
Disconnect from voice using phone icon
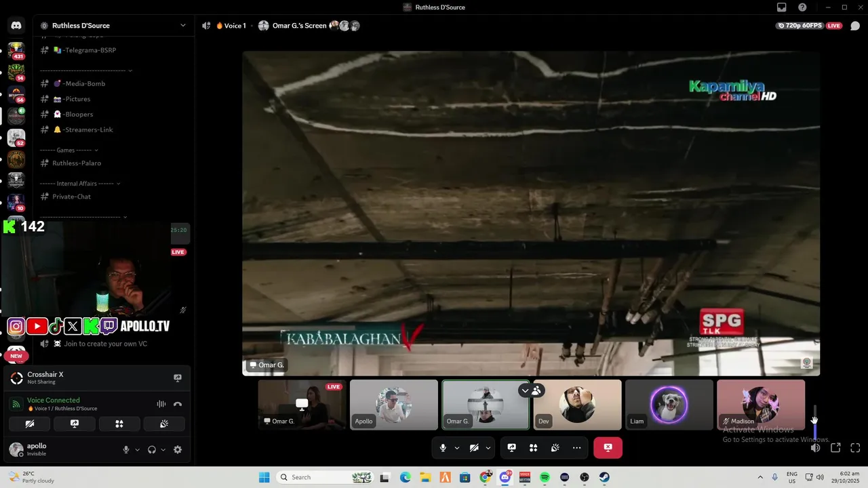178,404
